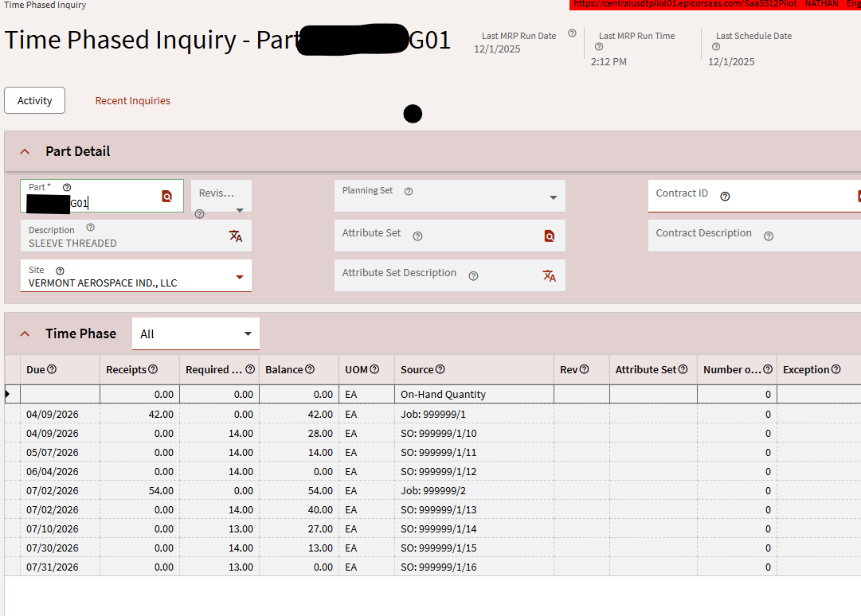Open the Part lookup search icon
The image size is (861, 616).
(167, 196)
